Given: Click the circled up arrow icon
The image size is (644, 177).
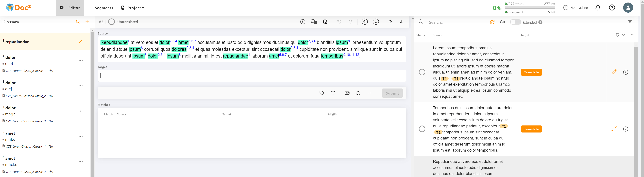Looking at the screenshot, I should coord(365,22).
